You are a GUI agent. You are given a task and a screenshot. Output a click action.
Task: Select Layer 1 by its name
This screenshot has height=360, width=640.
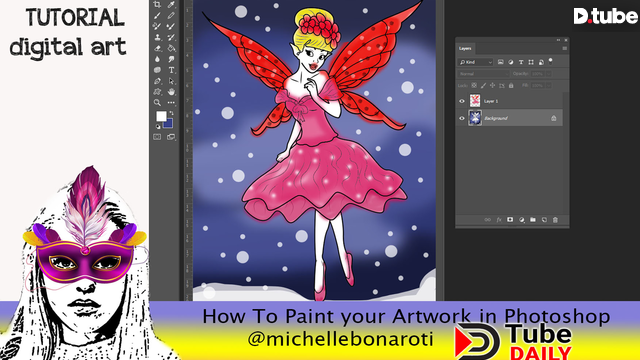coord(491,101)
